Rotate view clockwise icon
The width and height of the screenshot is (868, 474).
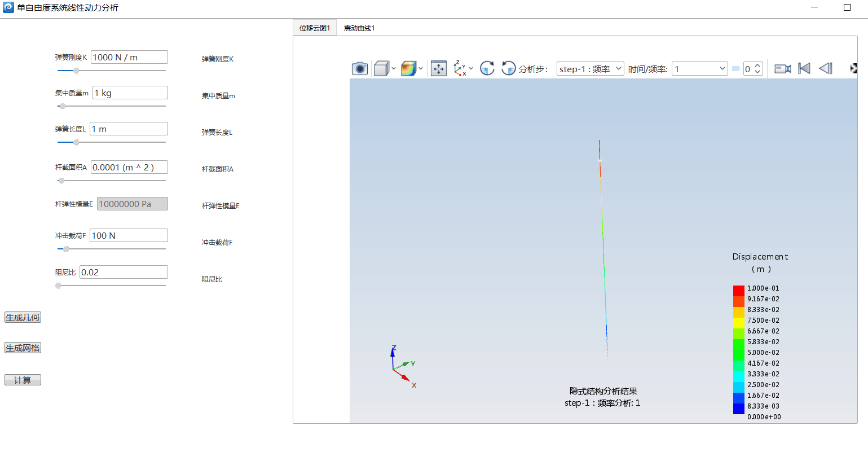(487, 69)
